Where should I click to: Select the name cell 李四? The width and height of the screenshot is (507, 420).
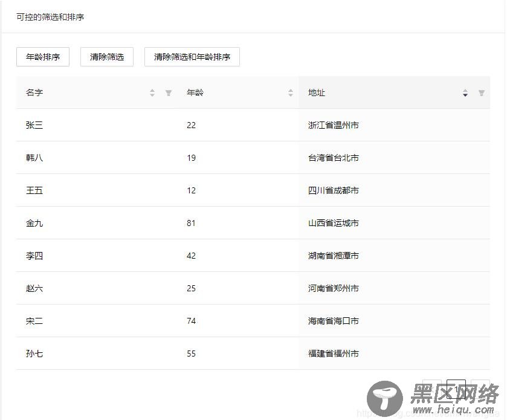click(34, 256)
